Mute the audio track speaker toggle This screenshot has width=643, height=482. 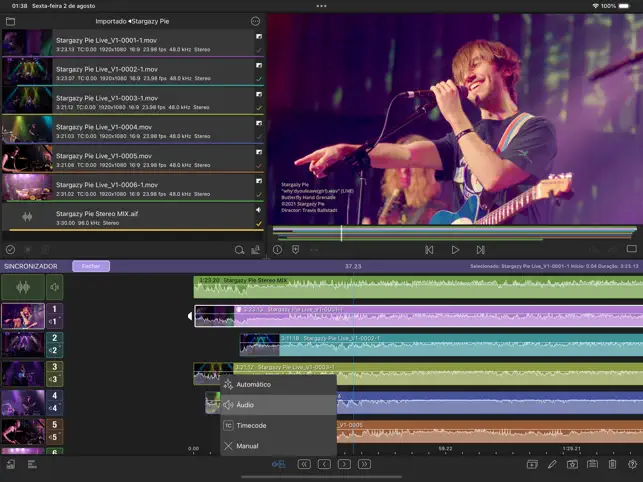click(x=55, y=288)
